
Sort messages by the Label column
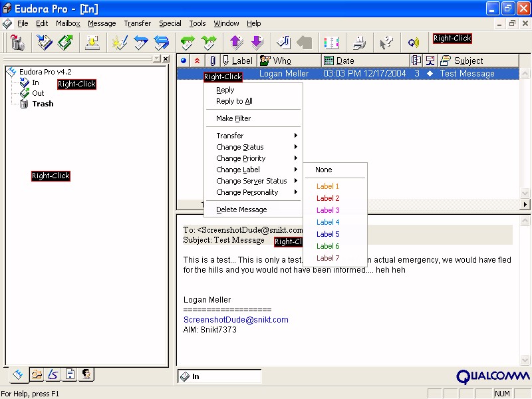click(x=239, y=61)
